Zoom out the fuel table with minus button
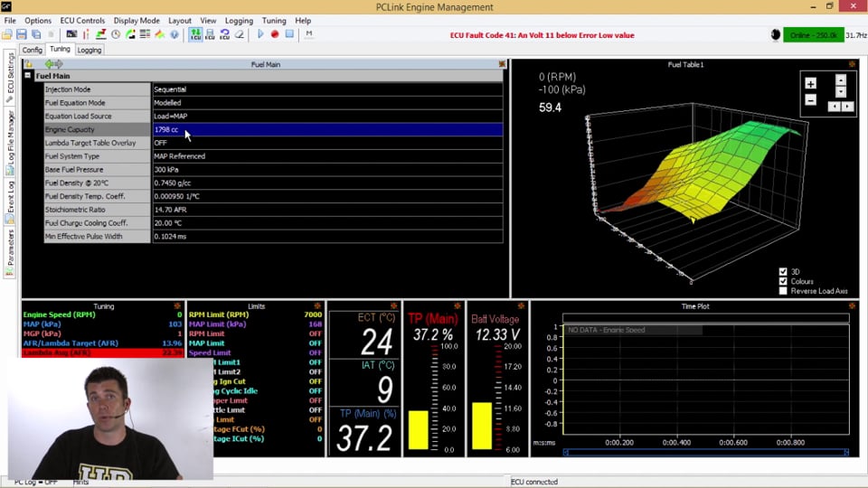 pyautogui.click(x=810, y=100)
